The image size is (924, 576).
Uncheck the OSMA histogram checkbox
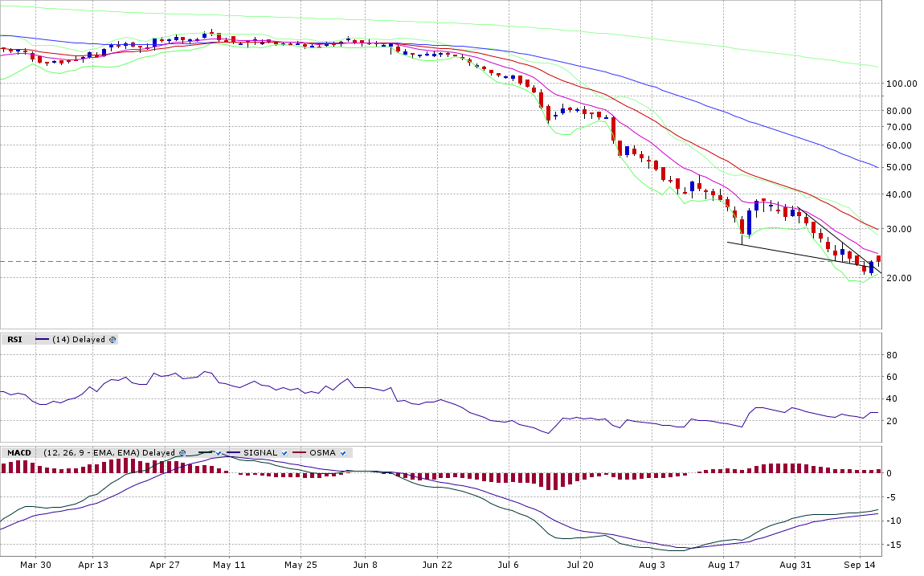(343, 453)
